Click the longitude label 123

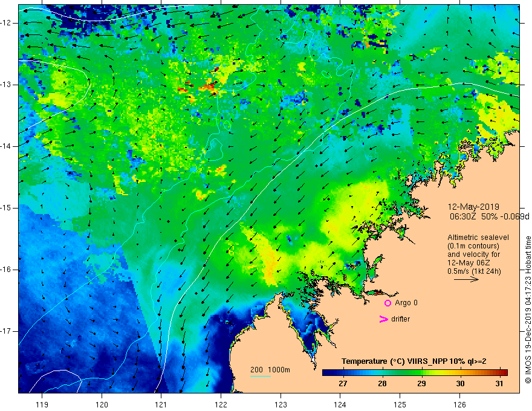coord(281,404)
